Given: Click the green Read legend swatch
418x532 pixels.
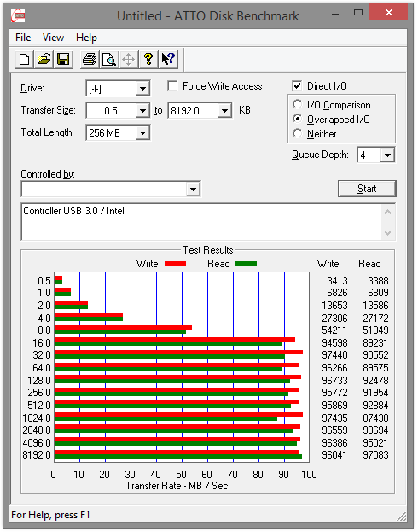Looking at the screenshot, I should 246,264.
